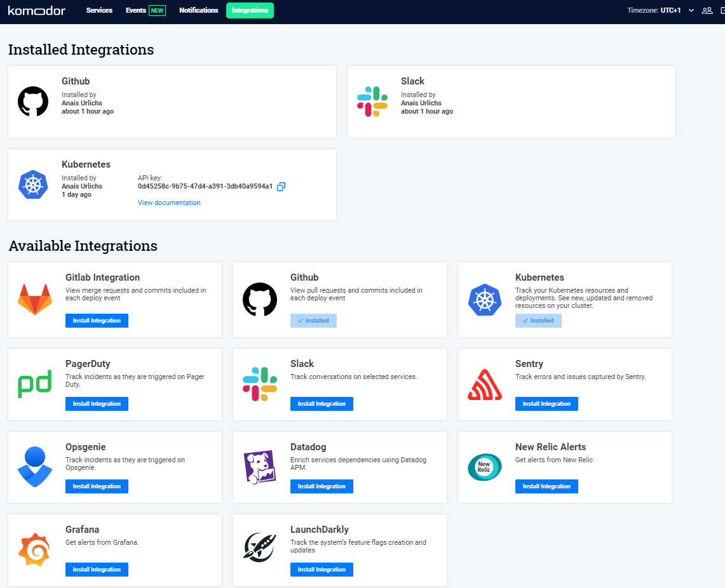Copy the Kubernetes API key

(x=281, y=187)
